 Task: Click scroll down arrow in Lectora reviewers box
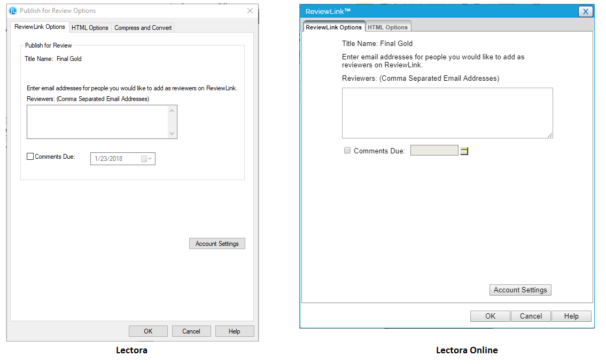coord(172,134)
